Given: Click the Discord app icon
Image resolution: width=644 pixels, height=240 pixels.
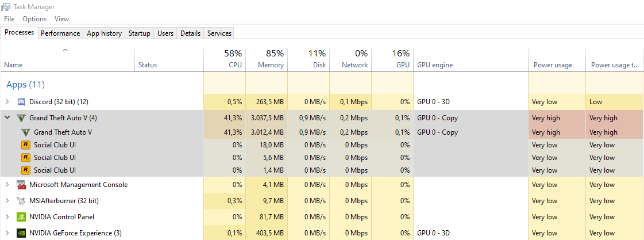Looking at the screenshot, I should point(21,102).
